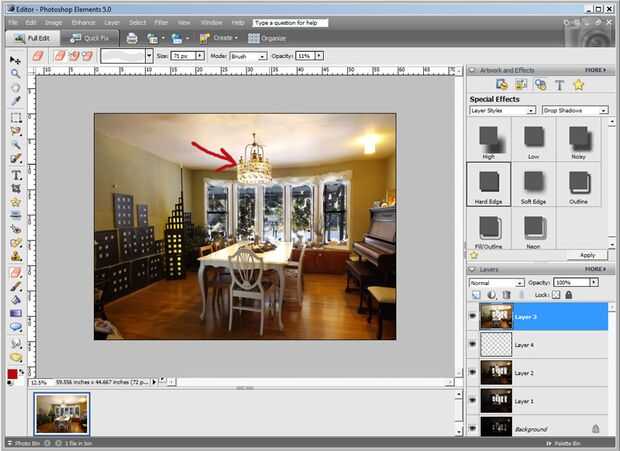Select the Hard Edge shadow style thumbnail
620x451 pixels.
(488, 183)
